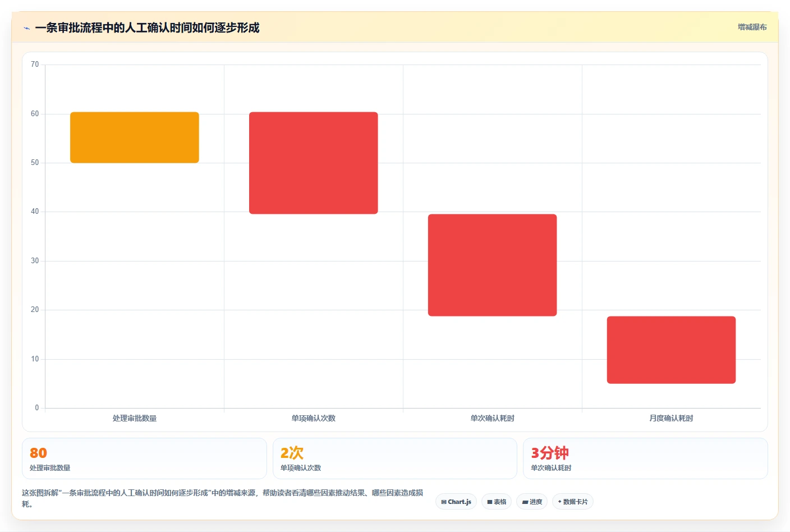Click x-axis label 单项确认次数
The image size is (790, 532).
[314, 418]
